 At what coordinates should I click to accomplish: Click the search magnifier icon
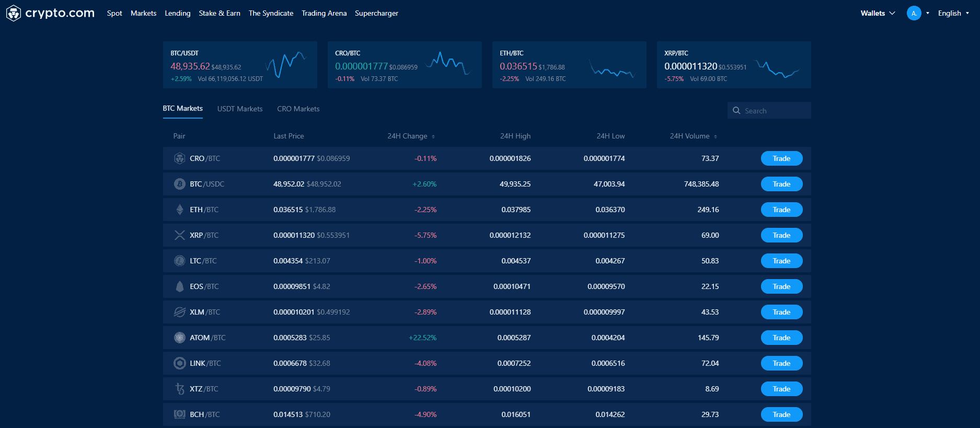click(736, 111)
